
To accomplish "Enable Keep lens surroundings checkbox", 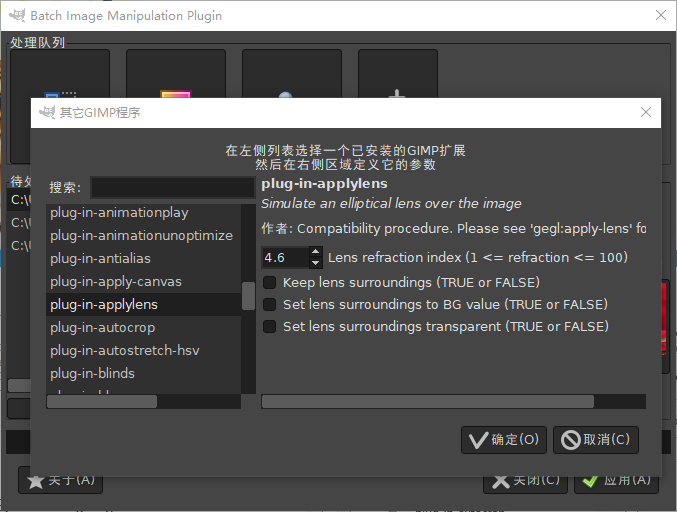I will pos(270,282).
